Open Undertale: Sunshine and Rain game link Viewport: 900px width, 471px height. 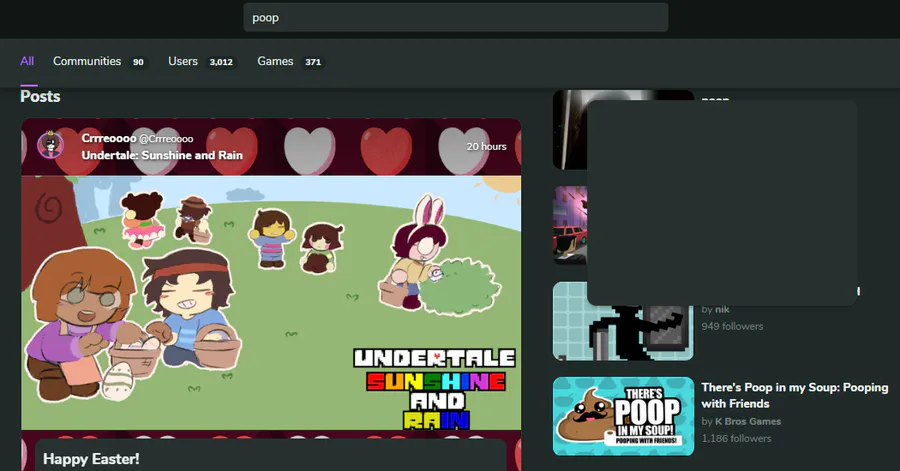pyautogui.click(x=162, y=155)
